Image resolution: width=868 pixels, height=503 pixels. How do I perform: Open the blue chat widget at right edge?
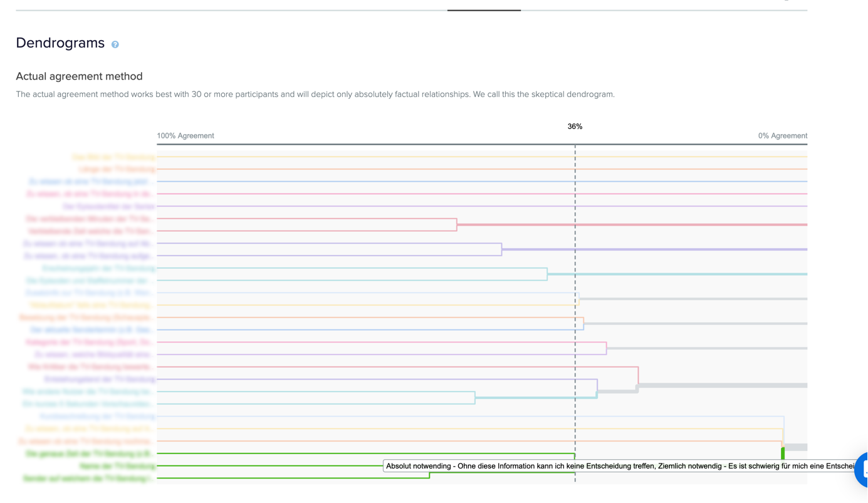(862, 469)
